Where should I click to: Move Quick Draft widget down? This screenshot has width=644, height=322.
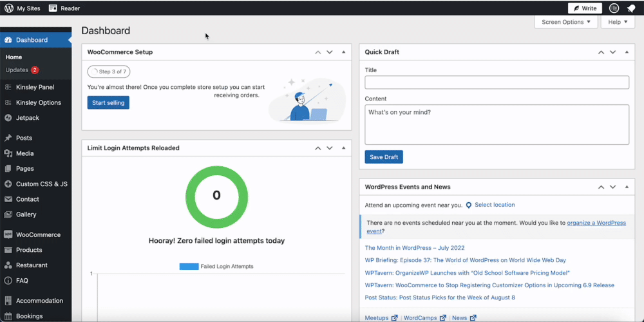pyautogui.click(x=613, y=52)
